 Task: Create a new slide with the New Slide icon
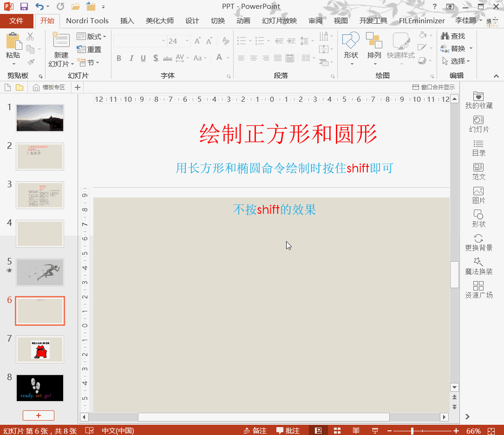[61, 40]
